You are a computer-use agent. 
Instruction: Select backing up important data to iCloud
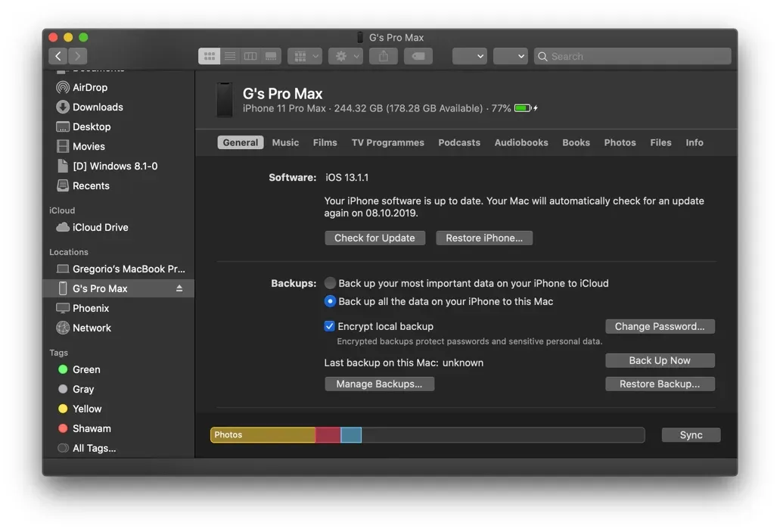click(331, 282)
